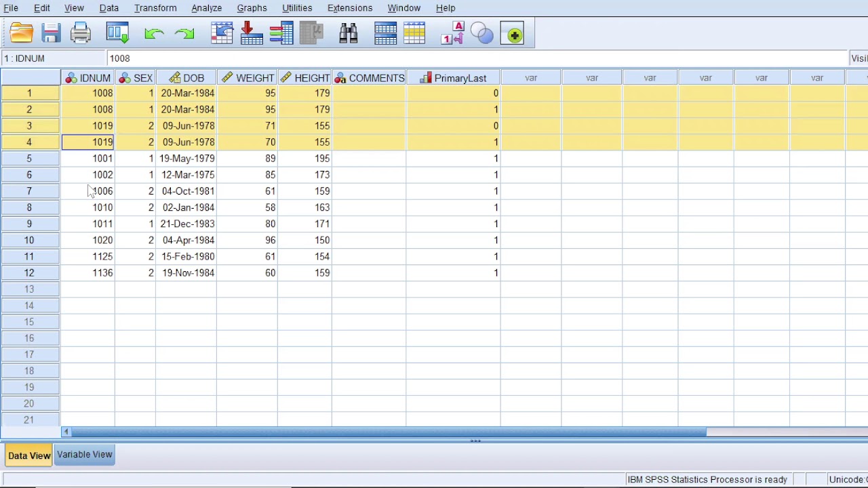Click the first empty var column header
The image size is (868, 488).
tap(531, 78)
